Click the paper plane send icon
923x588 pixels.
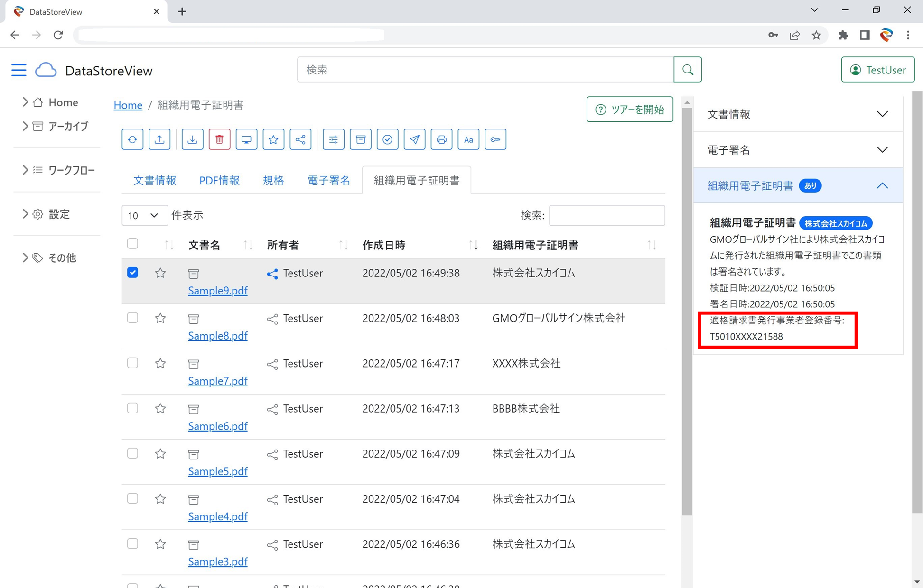pyautogui.click(x=414, y=139)
